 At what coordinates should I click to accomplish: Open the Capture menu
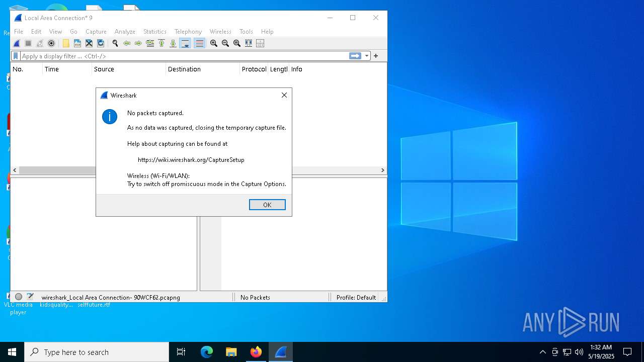coord(96,31)
